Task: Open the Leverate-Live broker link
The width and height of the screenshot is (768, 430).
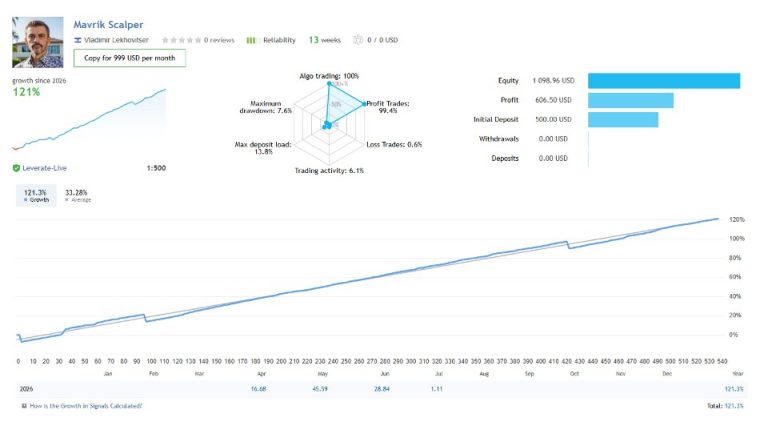Action: tap(44, 168)
